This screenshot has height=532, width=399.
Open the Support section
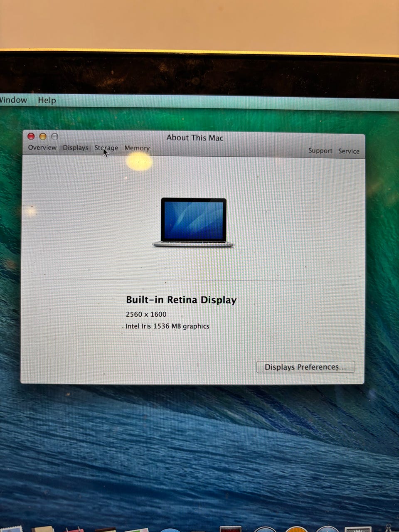320,150
